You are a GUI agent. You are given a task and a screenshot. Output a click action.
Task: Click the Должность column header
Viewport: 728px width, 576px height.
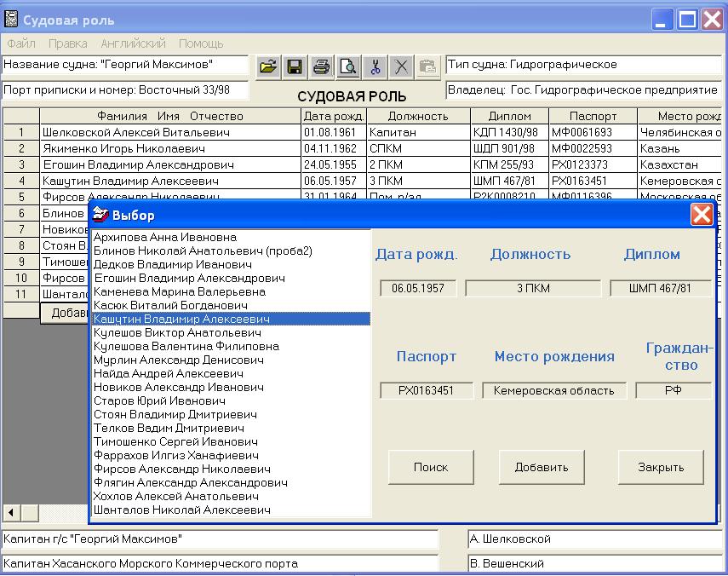[x=418, y=116]
